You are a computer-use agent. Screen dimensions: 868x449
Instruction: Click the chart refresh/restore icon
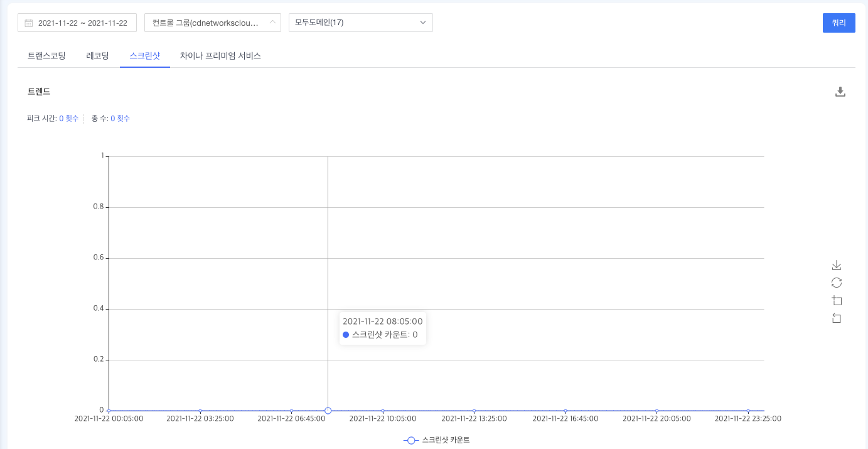coord(836,283)
